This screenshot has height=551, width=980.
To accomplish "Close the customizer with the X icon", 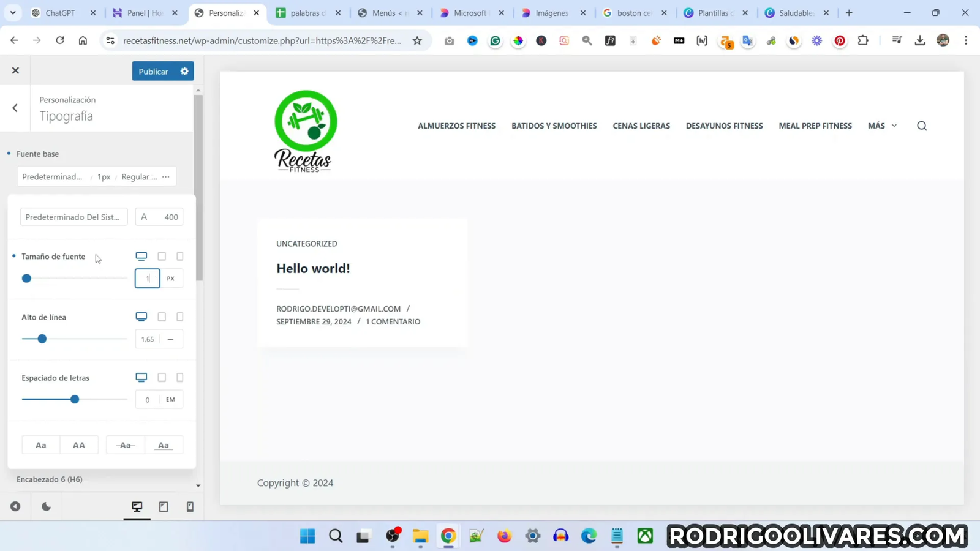I will (x=15, y=70).
